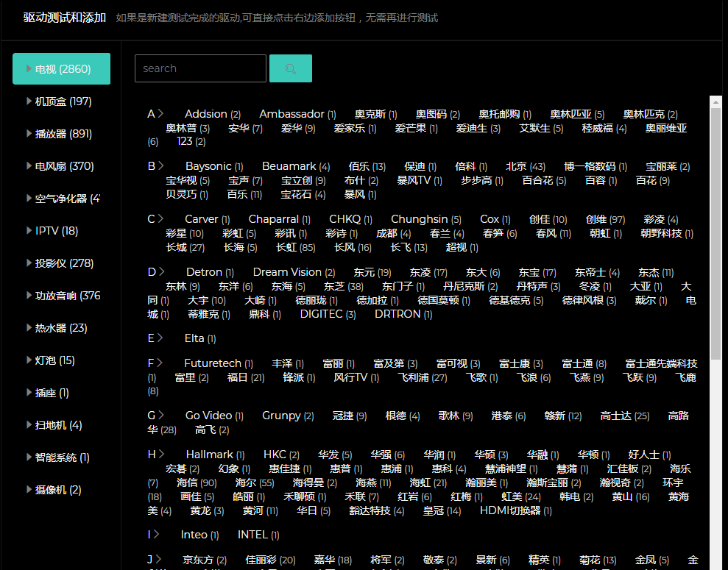Select the 京东方 (2) brand
728x570 pixels.
click(x=205, y=560)
